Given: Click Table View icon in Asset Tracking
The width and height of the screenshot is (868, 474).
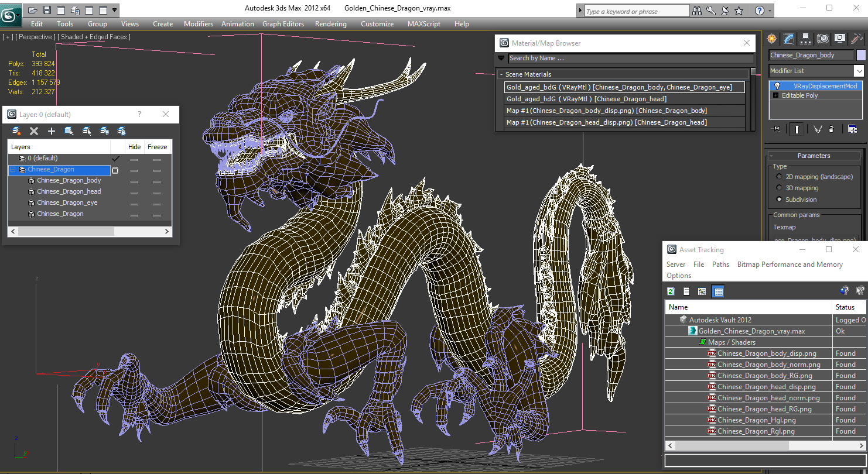Looking at the screenshot, I should tap(718, 291).
